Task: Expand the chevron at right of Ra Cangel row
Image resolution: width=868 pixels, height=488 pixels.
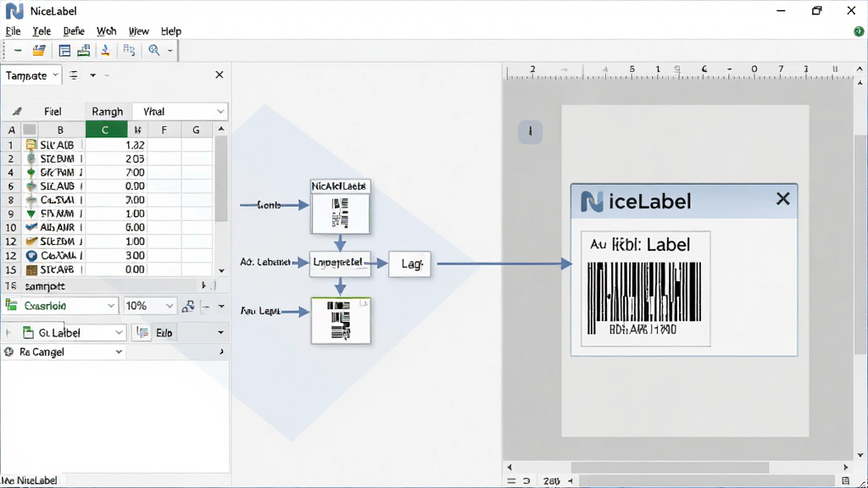Action: [x=221, y=352]
